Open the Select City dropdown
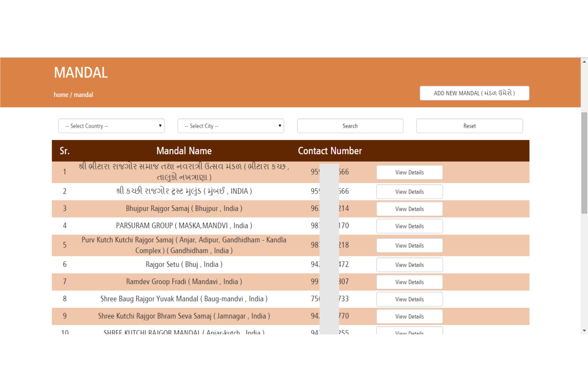This screenshot has height=392, width=588. [x=231, y=126]
